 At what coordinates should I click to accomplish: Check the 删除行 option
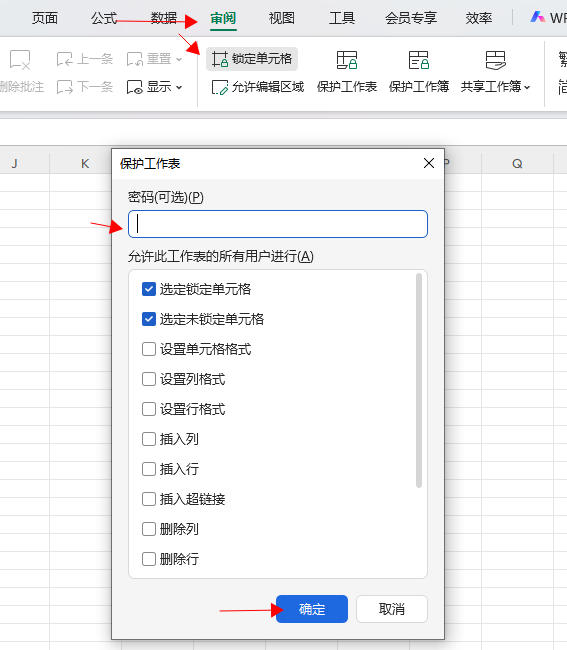point(149,559)
